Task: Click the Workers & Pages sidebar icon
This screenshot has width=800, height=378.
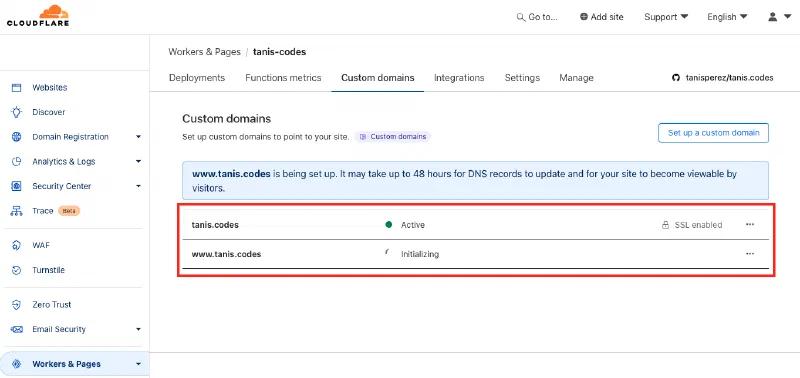Action: coord(16,364)
